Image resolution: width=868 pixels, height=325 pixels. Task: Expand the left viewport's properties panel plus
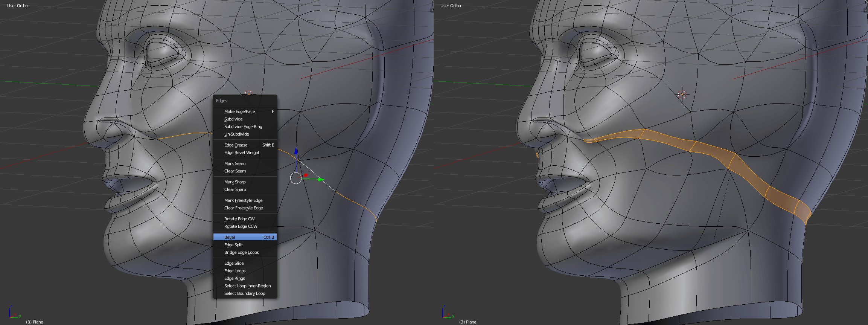click(x=432, y=10)
